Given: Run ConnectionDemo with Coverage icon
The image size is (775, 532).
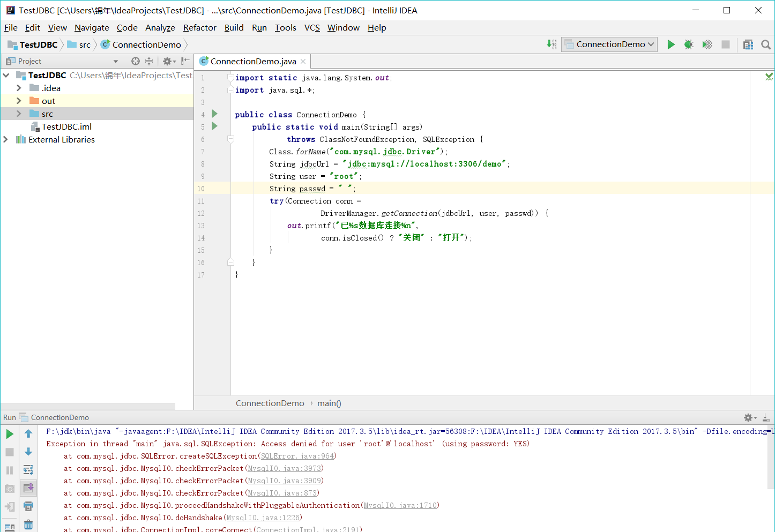Looking at the screenshot, I should [707, 44].
